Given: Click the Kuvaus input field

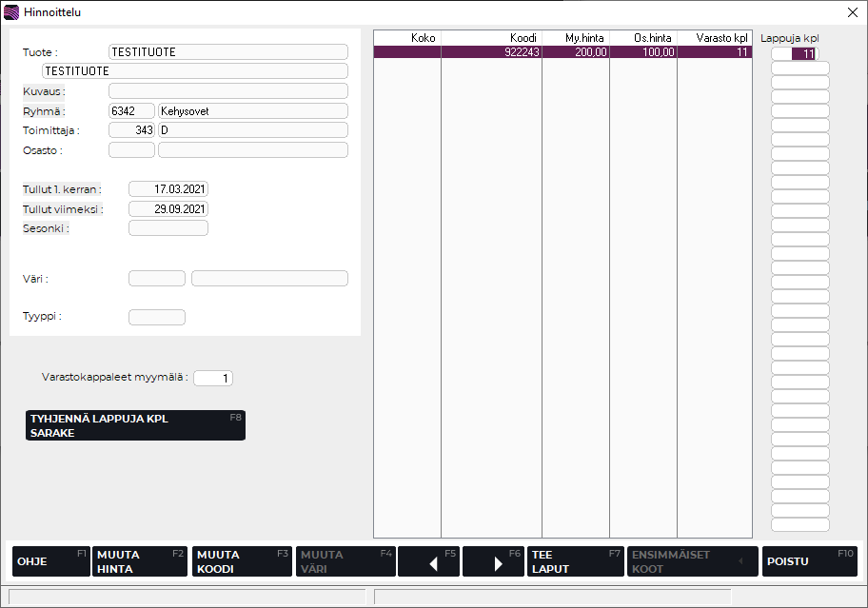Looking at the screenshot, I should tap(227, 91).
